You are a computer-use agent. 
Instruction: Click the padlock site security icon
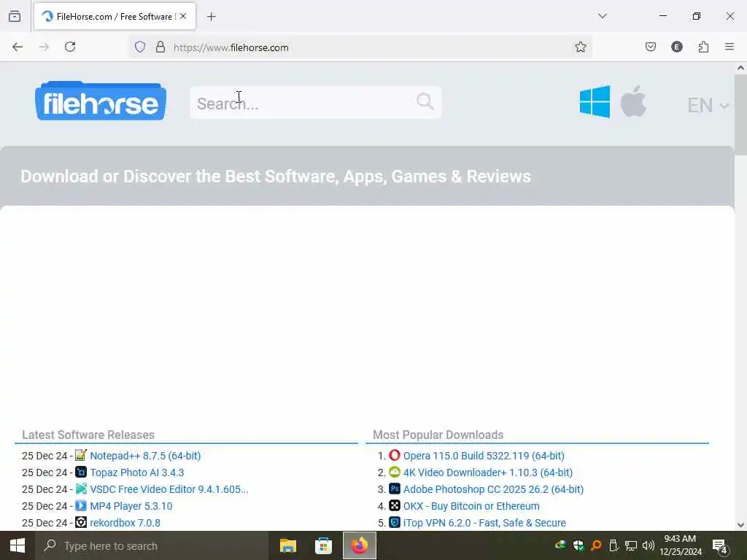tap(160, 47)
